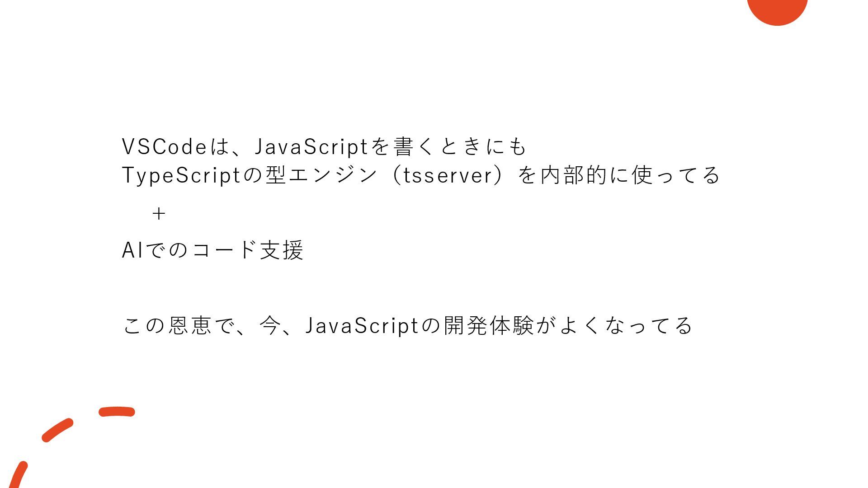Click JavaScript in the final sentence
This screenshot has width=868, height=488.
[x=362, y=326]
